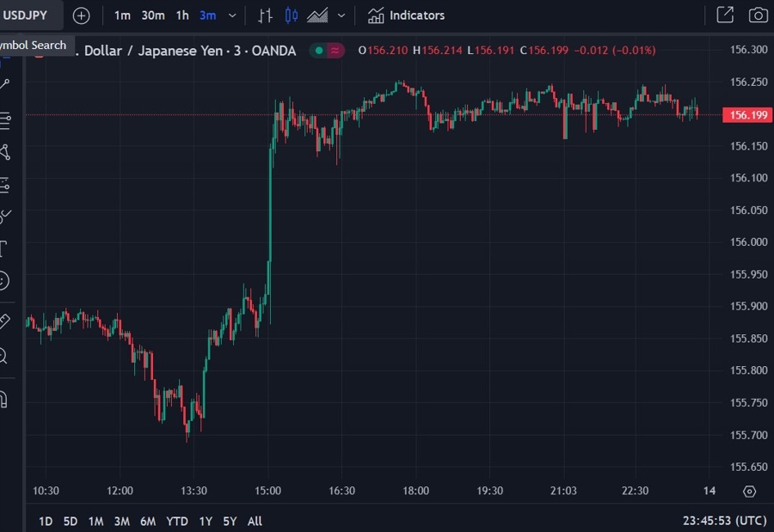Select the trend line drawing tool
774x532 pixels.
[x=5, y=84]
